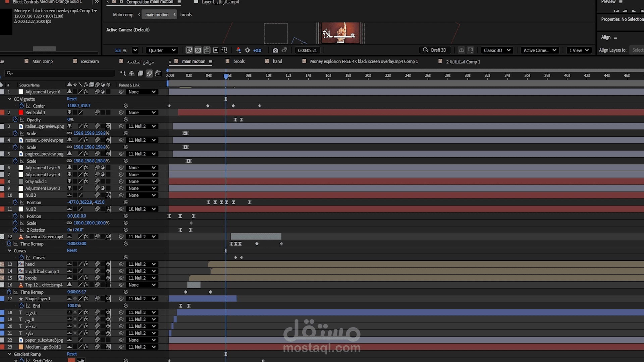Screen dimensions: 644x362
Task: Enable Draft 3D mode
Action: tap(435, 50)
